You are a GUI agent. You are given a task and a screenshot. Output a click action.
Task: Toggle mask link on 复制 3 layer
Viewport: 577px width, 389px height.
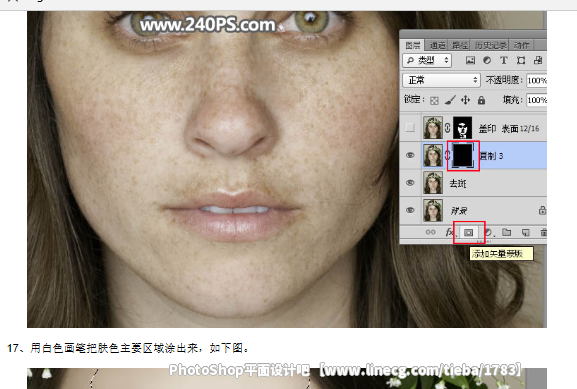click(x=447, y=155)
